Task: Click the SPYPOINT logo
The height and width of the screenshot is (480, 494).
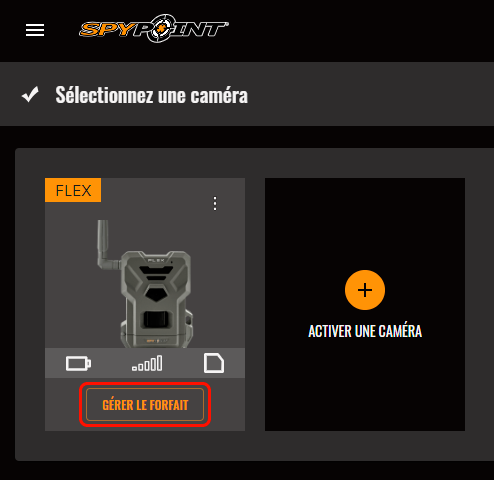Action: click(154, 29)
